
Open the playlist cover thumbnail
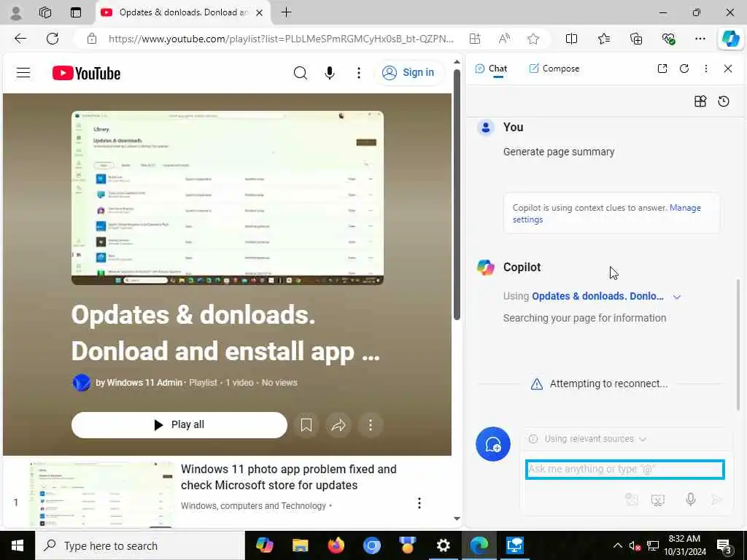pyautogui.click(x=228, y=198)
